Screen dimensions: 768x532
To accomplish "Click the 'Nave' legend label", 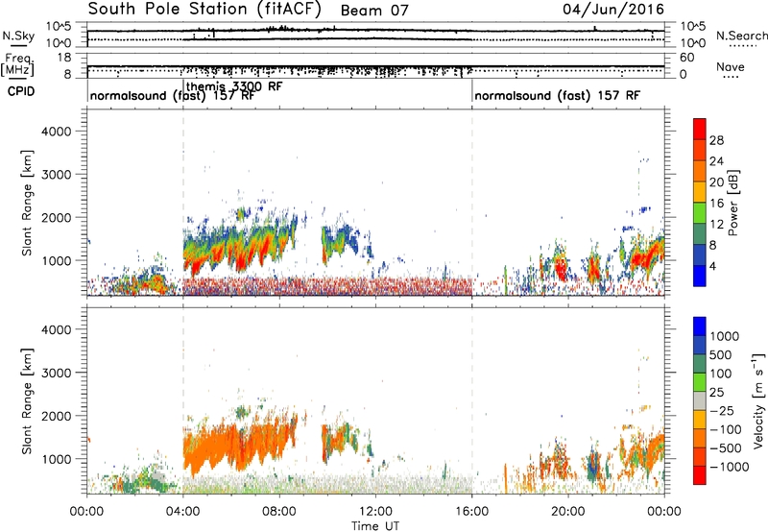I will (x=730, y=66).
